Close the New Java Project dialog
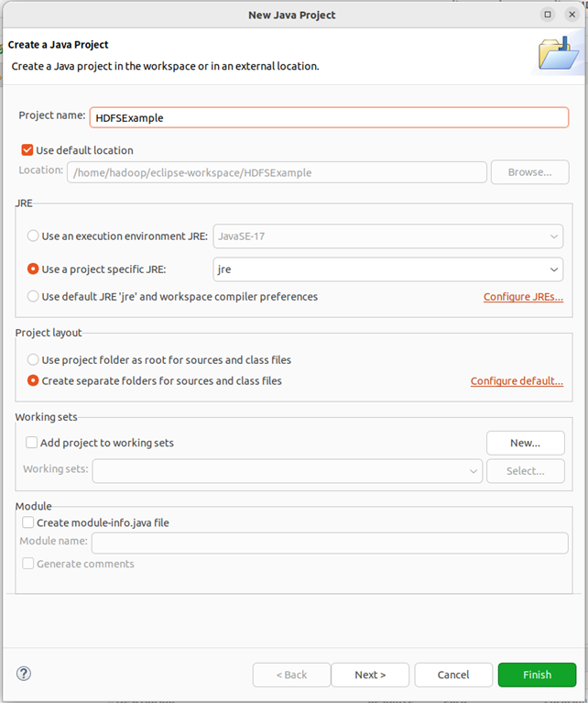Viewport: 588px width, 703px height. 572,15
